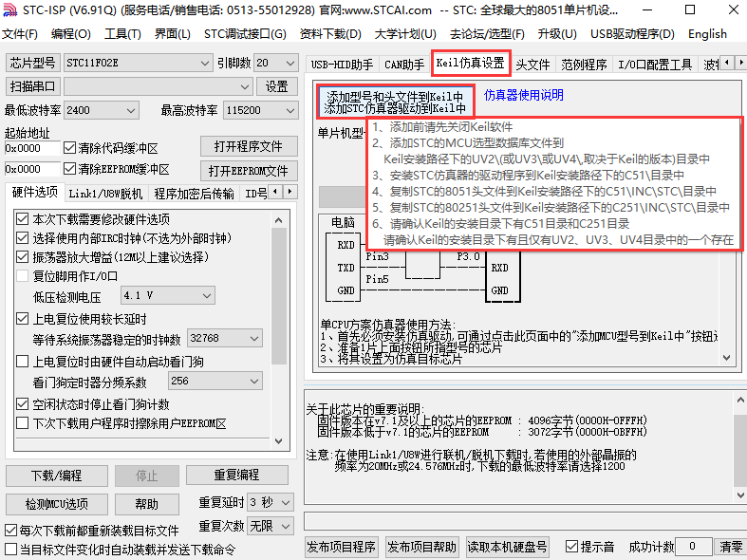The width and height of the screenshot is (747, 560).
Task: Click 读取本机硬盘号 button
Action: (507, 547)
